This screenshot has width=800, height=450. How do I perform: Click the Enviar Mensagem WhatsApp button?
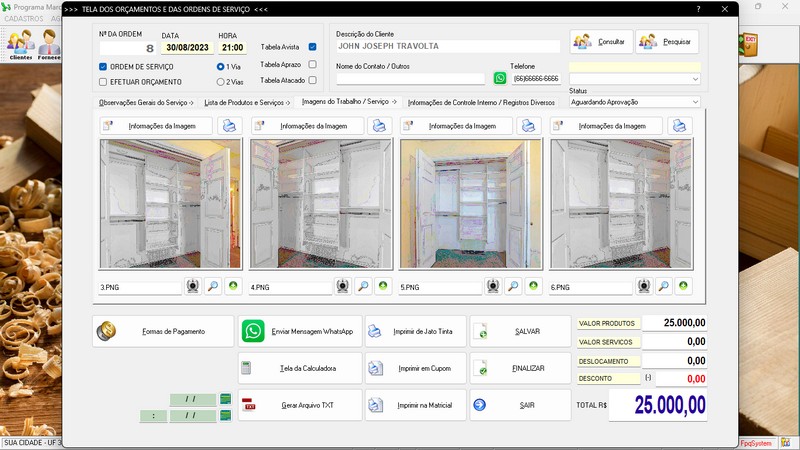click(298, 331)
